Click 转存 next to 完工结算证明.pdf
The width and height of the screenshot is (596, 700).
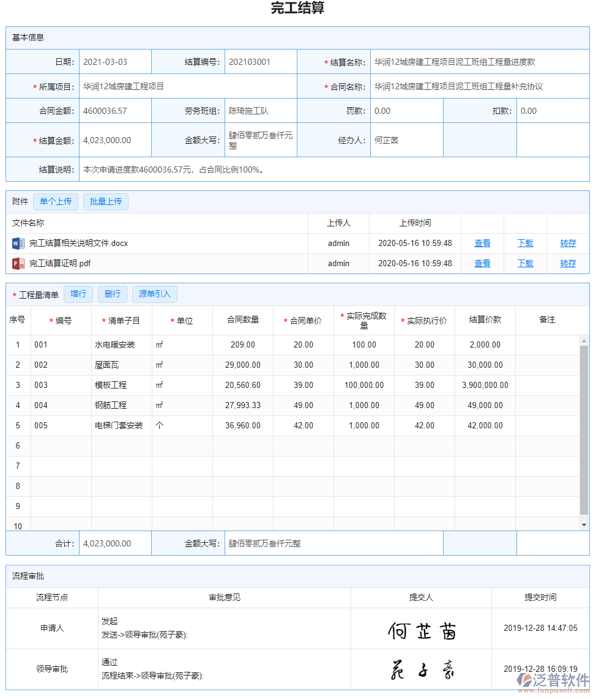pyautogui.click(x=567, y=263)
